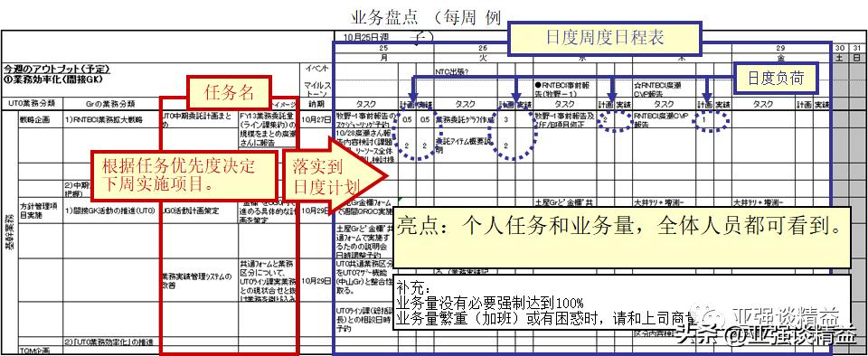Select the day '26' date header
The height and width of the screenshot is (356, 868).
tap(483, 48)
